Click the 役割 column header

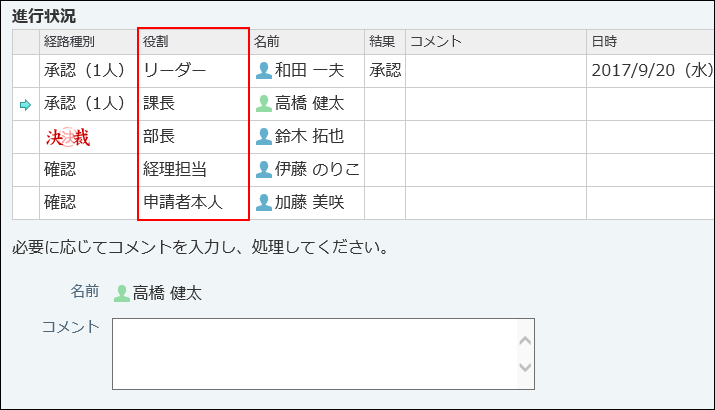tap(158, 42)
